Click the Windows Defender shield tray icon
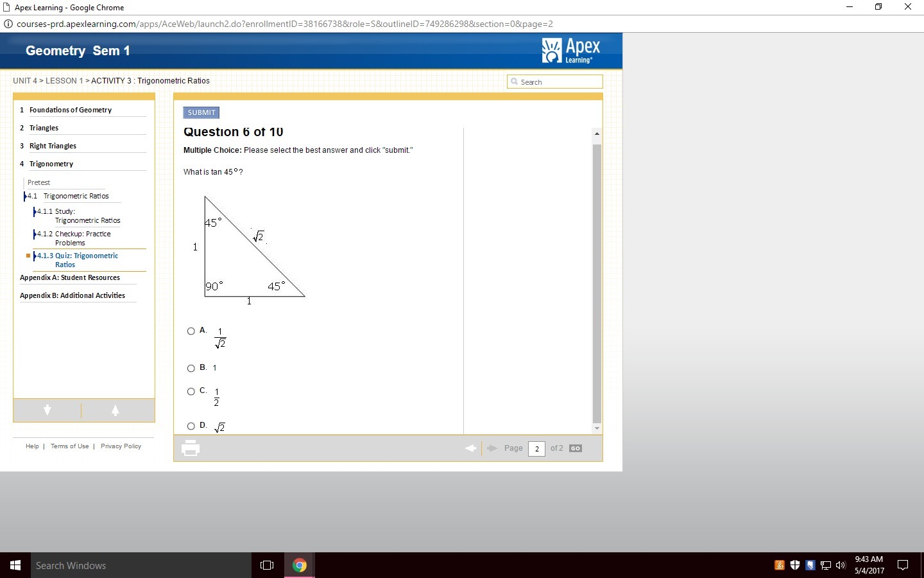The image size is (924, 578). 795,565
